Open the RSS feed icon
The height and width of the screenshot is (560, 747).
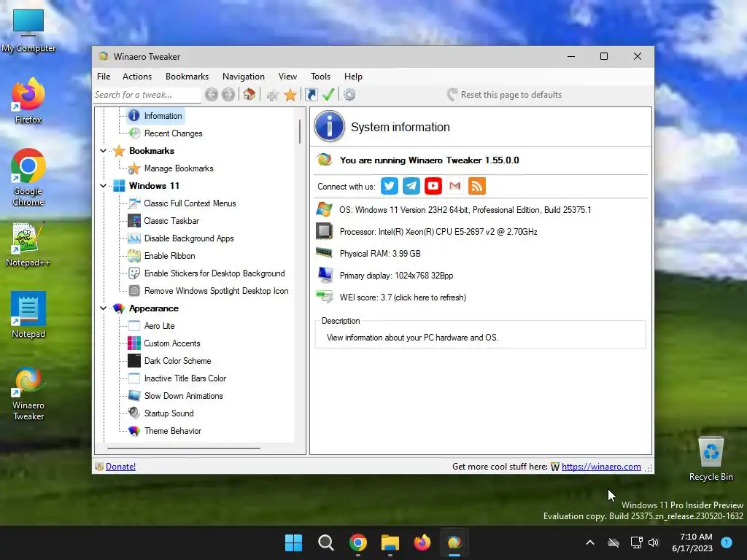[x=477, y=186]
